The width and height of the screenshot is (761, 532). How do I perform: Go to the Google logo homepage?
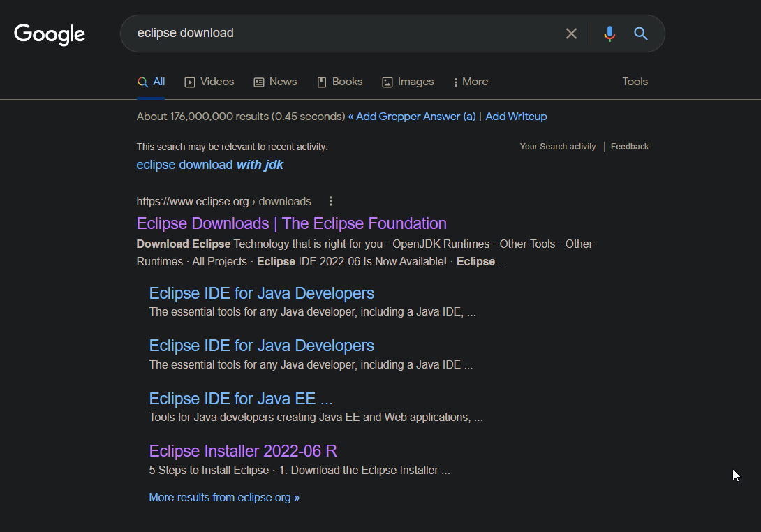tap(50, 34)
